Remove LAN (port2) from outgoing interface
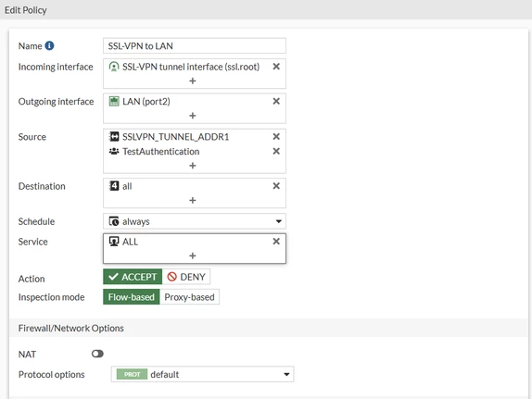This screenshot has width=532, height=399. pyautogui.click(x=276, y=101)
